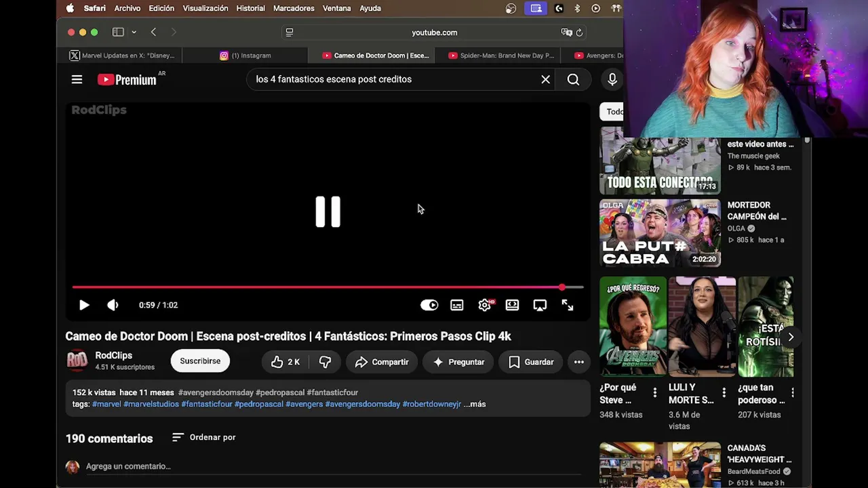
Task: Open the Bluetooth menu bar icon
Action: pyautogui.click(x=578, y=8)
